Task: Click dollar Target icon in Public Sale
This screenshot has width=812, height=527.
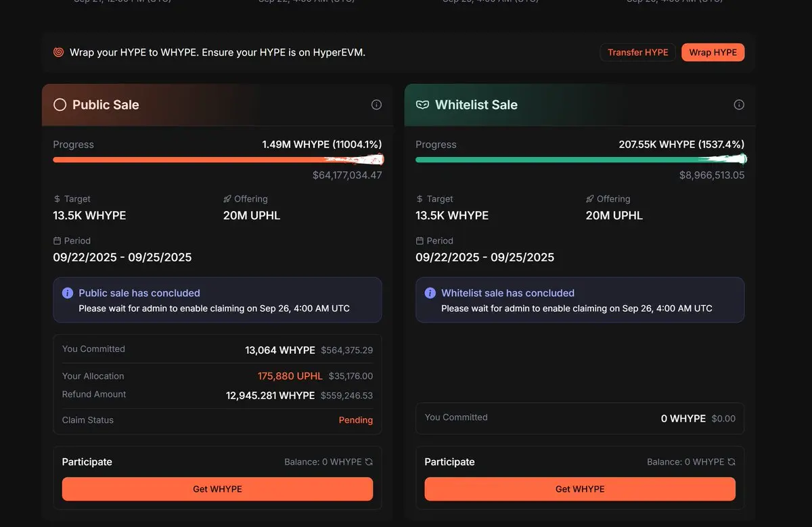Action: point(57,199)
